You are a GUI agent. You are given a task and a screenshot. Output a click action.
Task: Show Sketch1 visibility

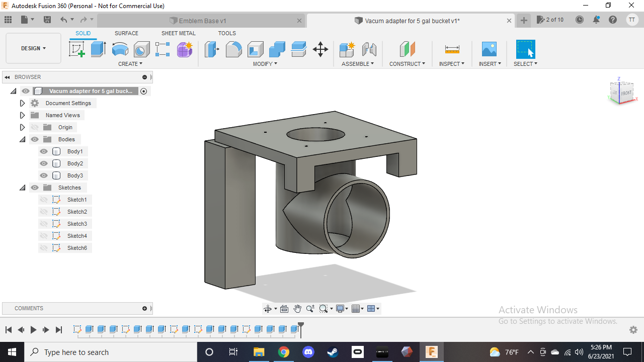(x=44, y=200)
